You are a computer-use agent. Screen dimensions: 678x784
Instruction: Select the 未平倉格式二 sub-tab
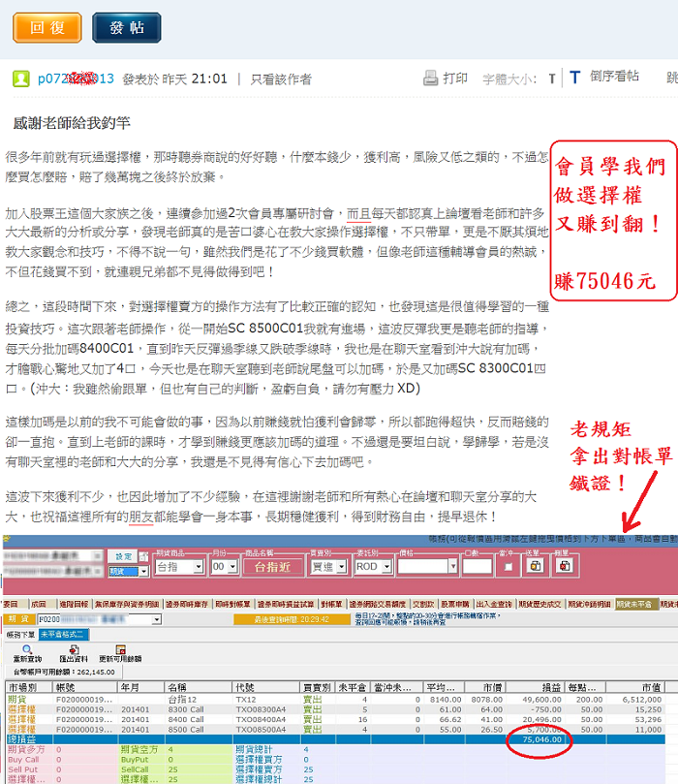(62, 634)
